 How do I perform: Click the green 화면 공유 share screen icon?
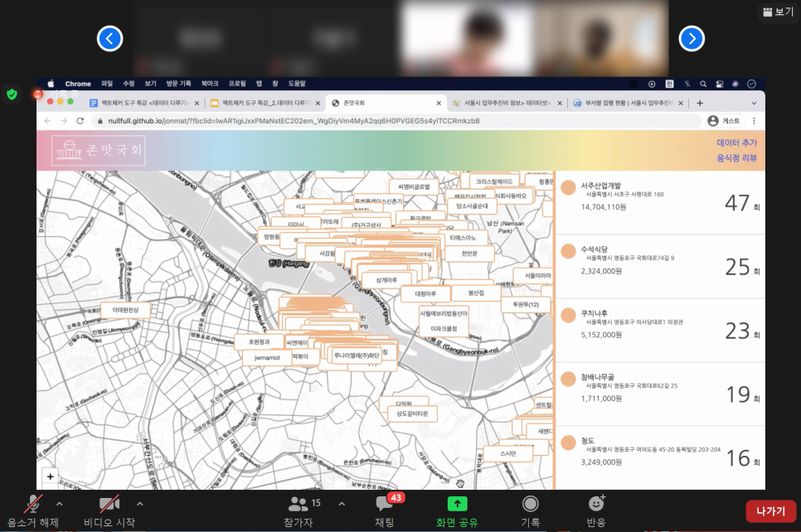point(457,504)
